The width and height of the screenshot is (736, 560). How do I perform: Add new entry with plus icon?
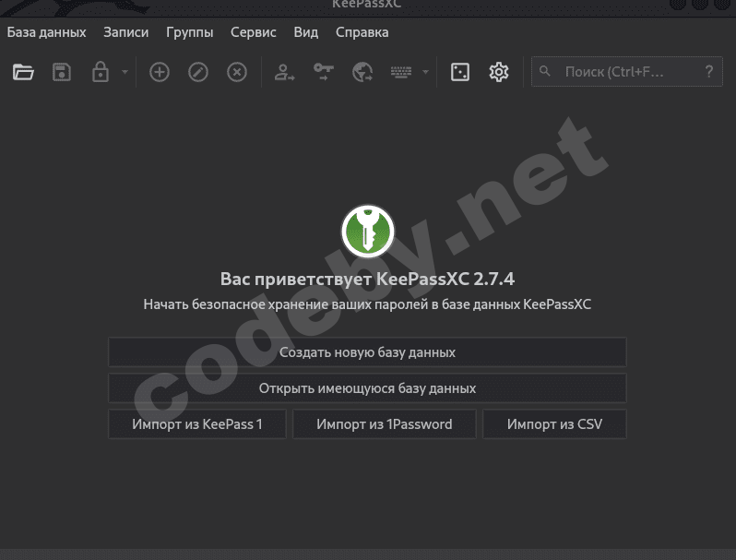160,72
